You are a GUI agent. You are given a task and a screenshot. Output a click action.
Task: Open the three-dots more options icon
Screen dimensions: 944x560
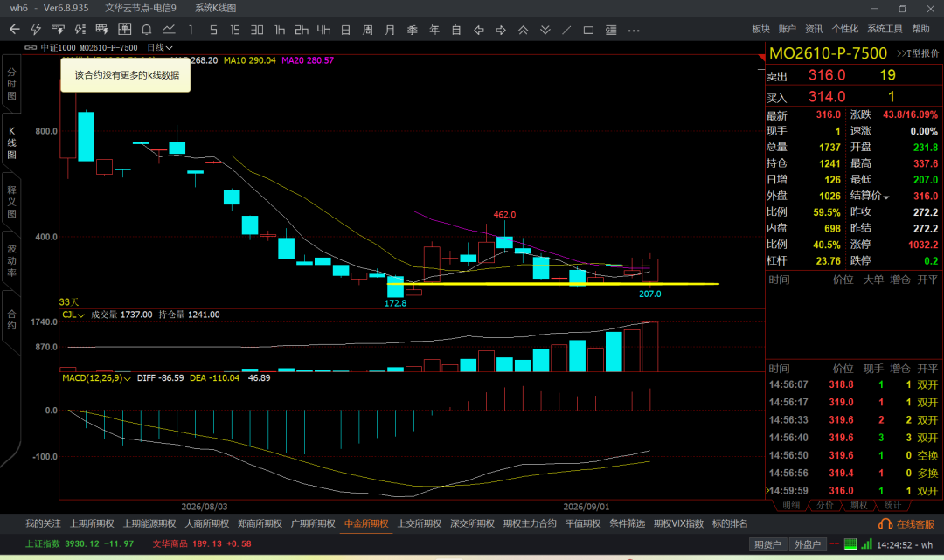634,30
